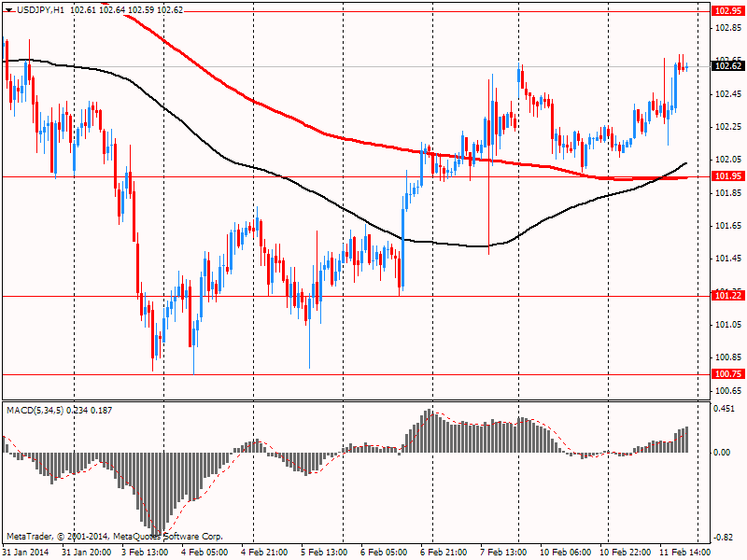This screenshot has width=747, height=560.
Task: Click the 7 Feb 13:00 time label
Action: pos(503,552)
